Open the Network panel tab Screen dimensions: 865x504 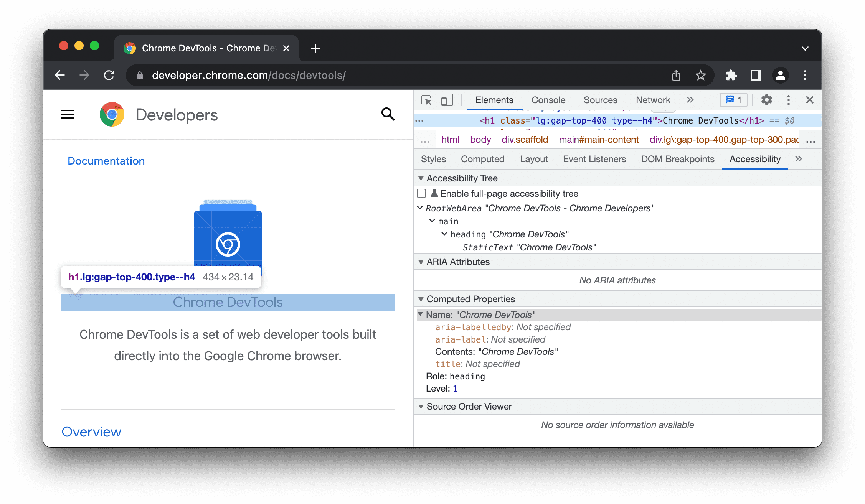[652, 100]
